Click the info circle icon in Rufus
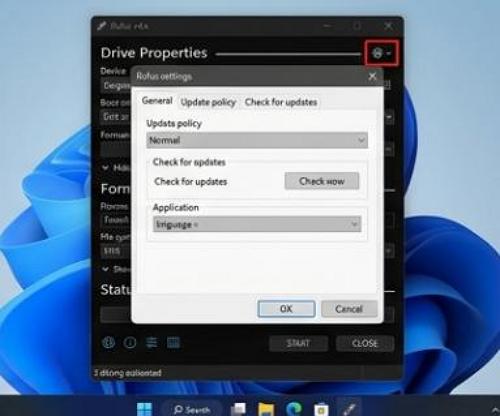The height and width of the screenshot is (416, 500). 130,342
